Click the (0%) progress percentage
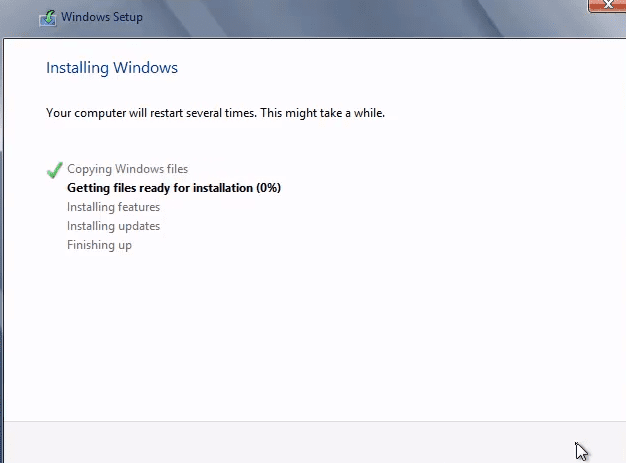This screenshot has height=463, width=626. (x=269, y=188)
